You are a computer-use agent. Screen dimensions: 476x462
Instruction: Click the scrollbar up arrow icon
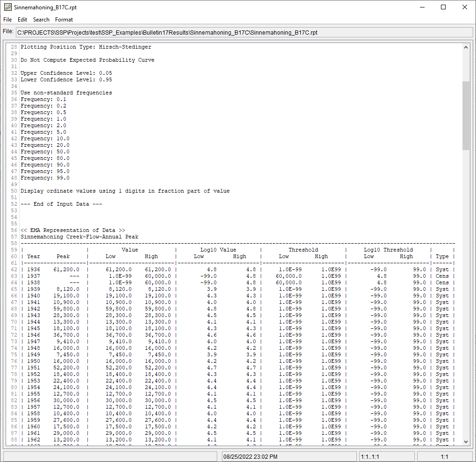[x=466, y=46]
